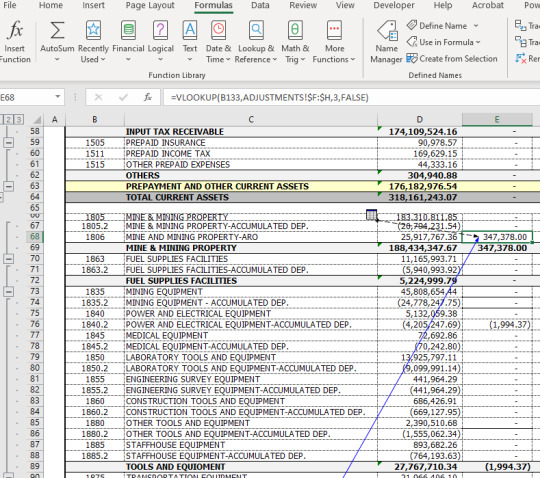Open the Data tab
This screenshot has height=478, width=540.
tap(260, 5)
